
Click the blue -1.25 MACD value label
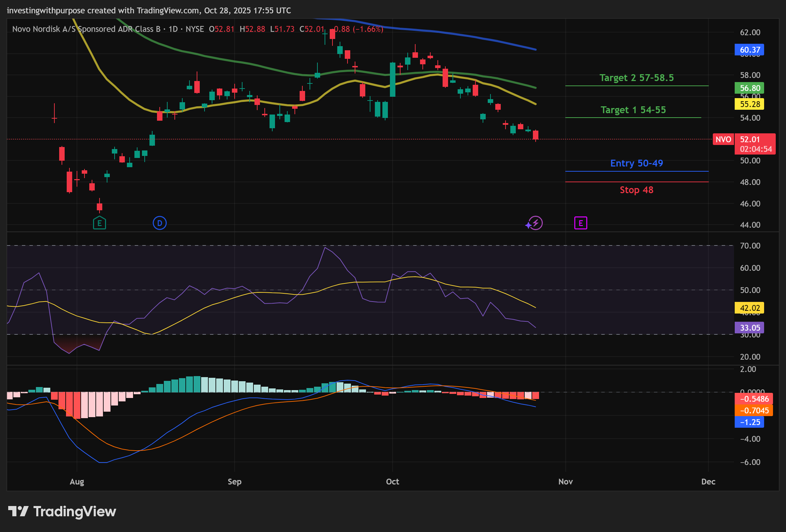pos(749,422)
